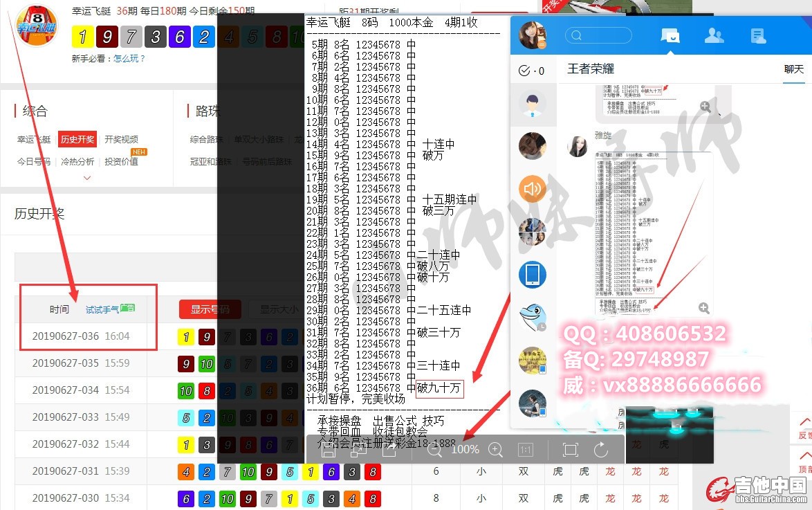Screen dimensions: 812x510
Task: Open the QQ messages chat-bubble tab
Action: 670,36
